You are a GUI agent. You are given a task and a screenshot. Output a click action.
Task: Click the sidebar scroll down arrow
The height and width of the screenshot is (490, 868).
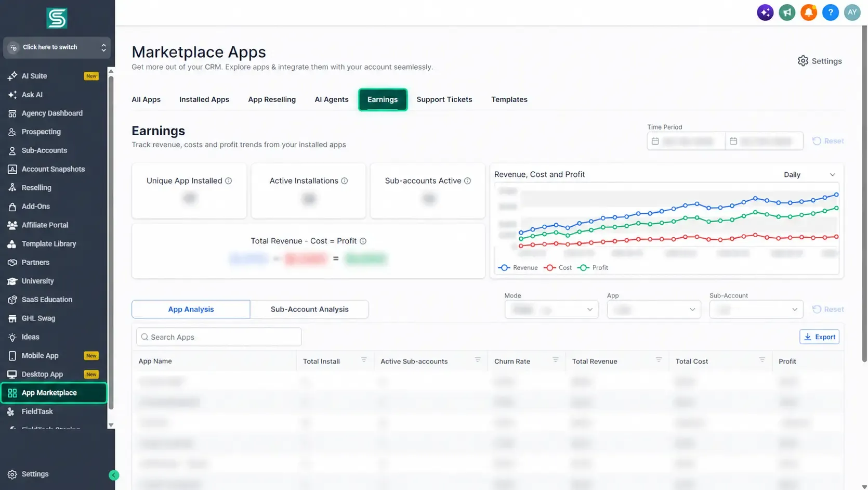pos(111,425)
